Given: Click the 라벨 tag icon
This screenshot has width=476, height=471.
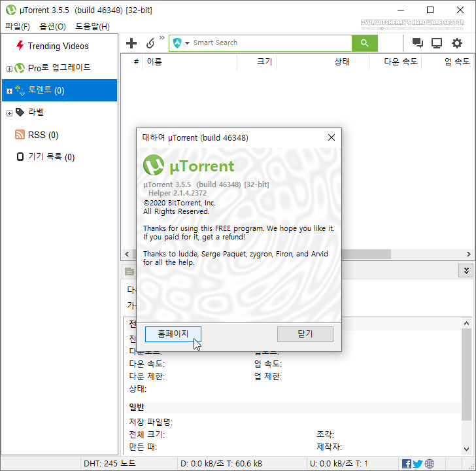Looking at the screenshot, I should coord(20,112).
